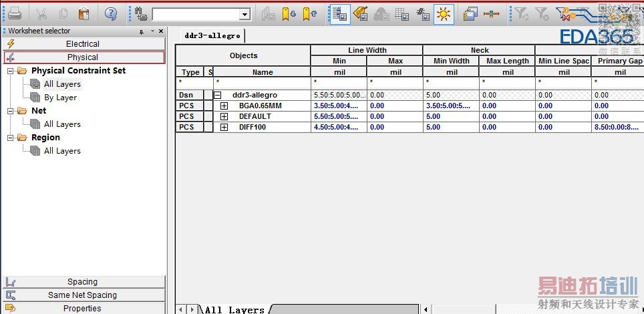Click the Max Length column header
The image size is (644, 314).
click(507, 61)
